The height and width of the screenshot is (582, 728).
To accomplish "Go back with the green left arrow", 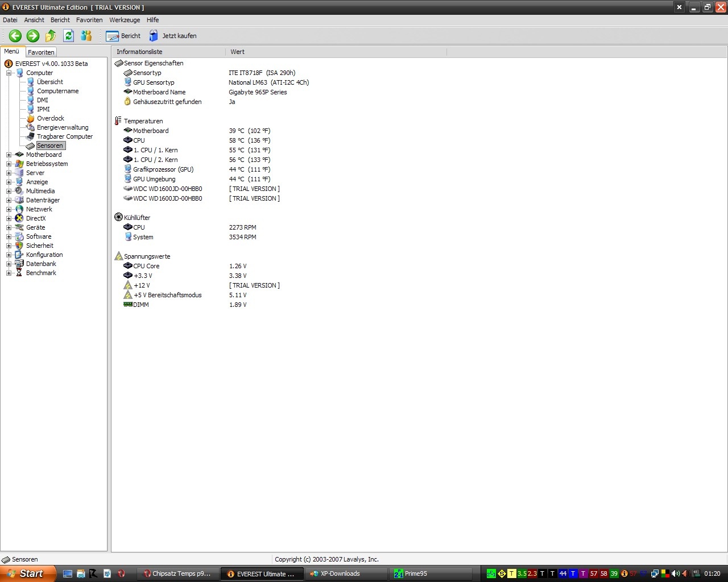I will click(15, 36).
